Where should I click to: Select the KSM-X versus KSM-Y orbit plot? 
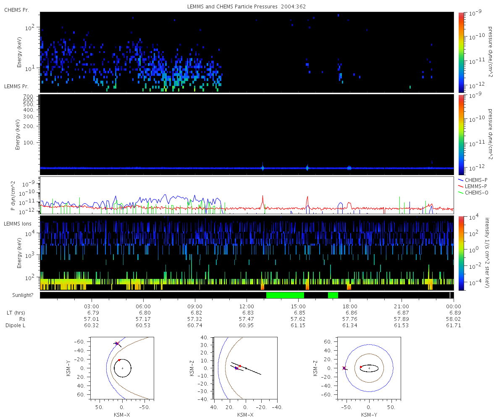[122, 367]
